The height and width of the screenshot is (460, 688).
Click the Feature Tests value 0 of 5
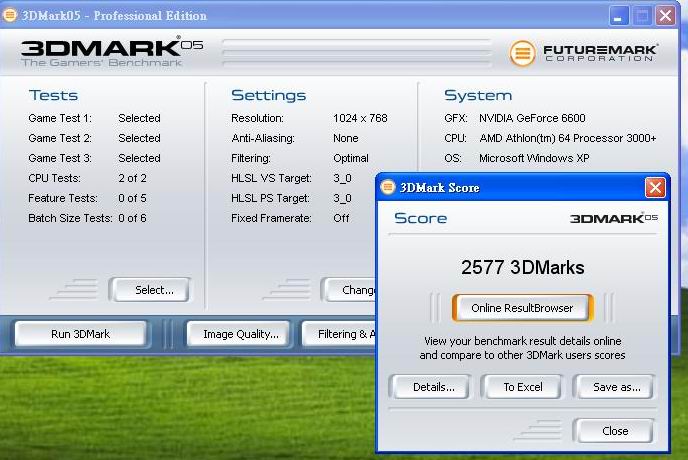coord(132,198)
